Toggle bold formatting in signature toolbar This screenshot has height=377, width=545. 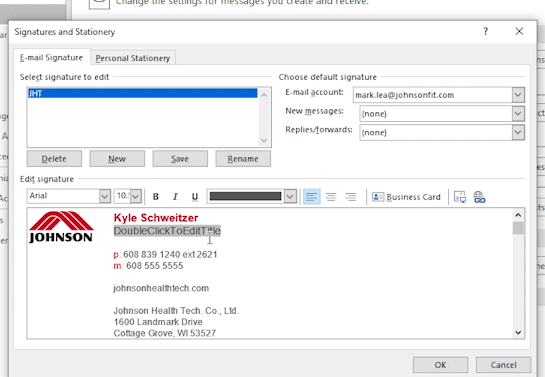[156, 197]
